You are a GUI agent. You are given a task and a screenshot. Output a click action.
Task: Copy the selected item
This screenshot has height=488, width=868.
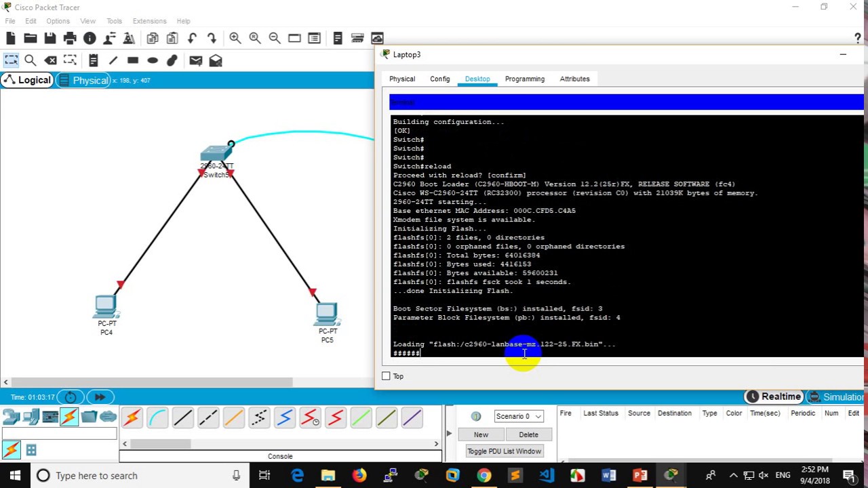click(x=153, y=39)
